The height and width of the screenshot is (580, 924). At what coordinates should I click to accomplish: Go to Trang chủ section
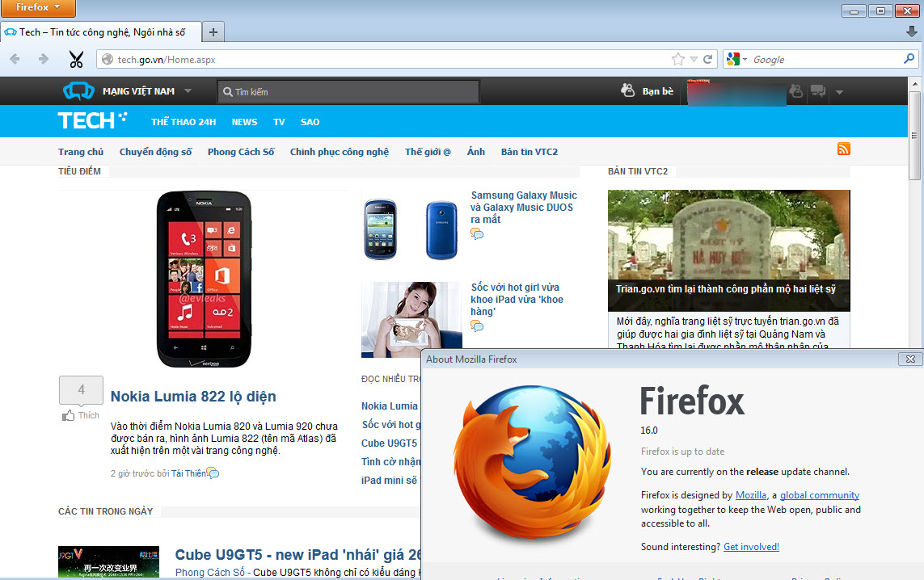pyautogui.click(x=81, y=152)
